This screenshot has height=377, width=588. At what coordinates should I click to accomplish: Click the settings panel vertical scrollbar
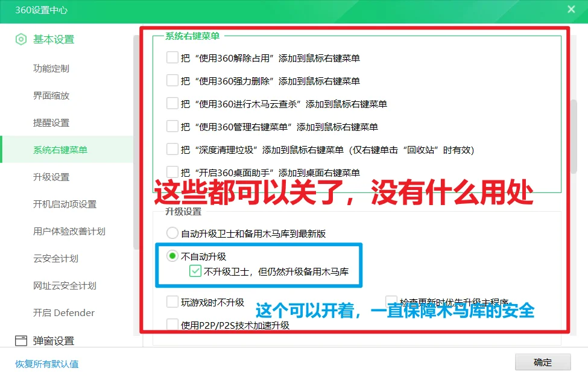tap(574, 136)
